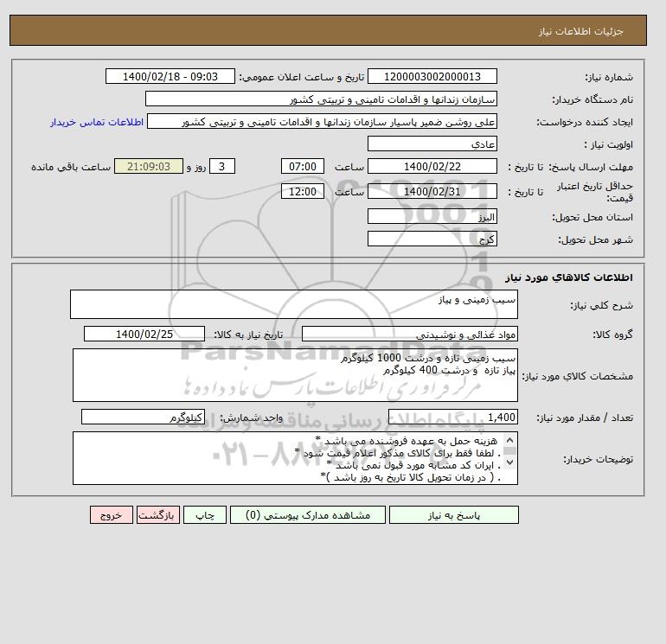
Task: Click the تاریخ نیاز به کالا label
Action: tap(248, 335)
